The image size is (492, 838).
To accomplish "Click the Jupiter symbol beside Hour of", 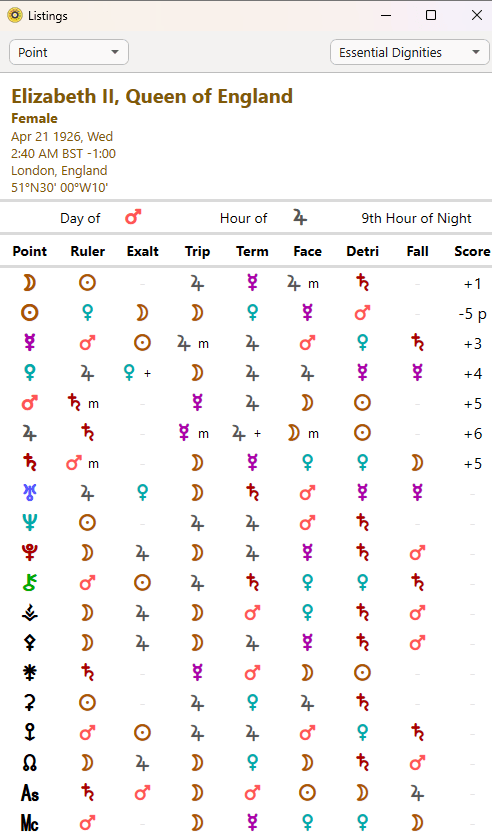I will [300, 218].
